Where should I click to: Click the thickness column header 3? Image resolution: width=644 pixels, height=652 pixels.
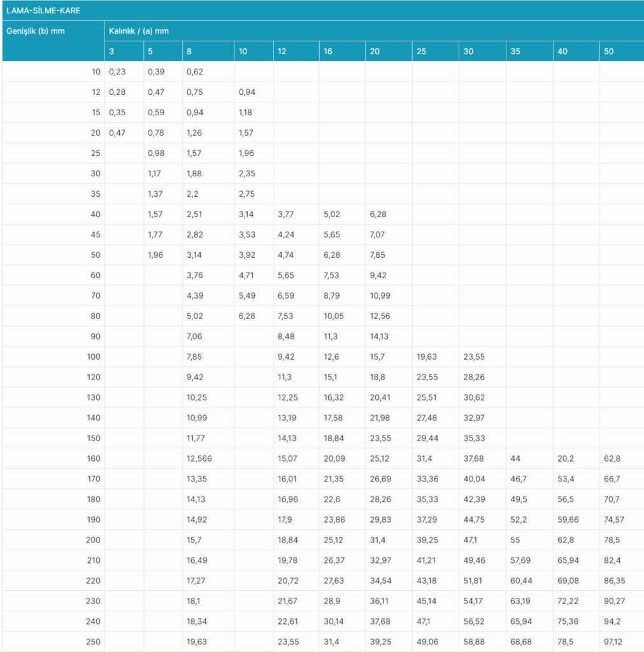click(x=112, y=52)
